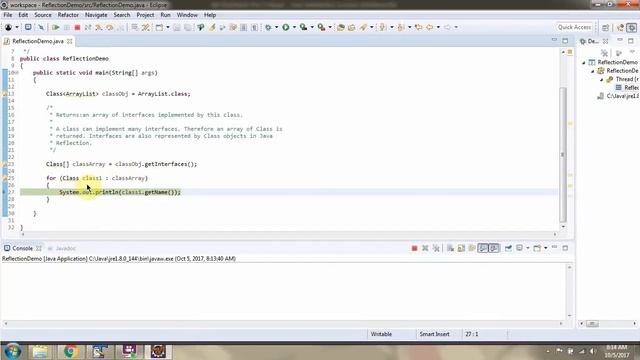This screenshot has height=360, width=640.
Task: Click the Step Return button
Action: 120,27
